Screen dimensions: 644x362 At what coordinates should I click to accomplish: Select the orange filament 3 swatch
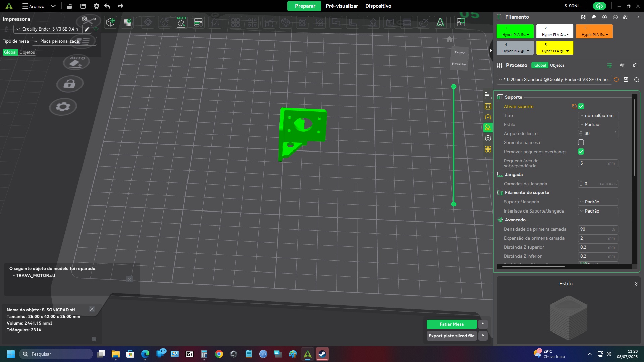point(594,31)
